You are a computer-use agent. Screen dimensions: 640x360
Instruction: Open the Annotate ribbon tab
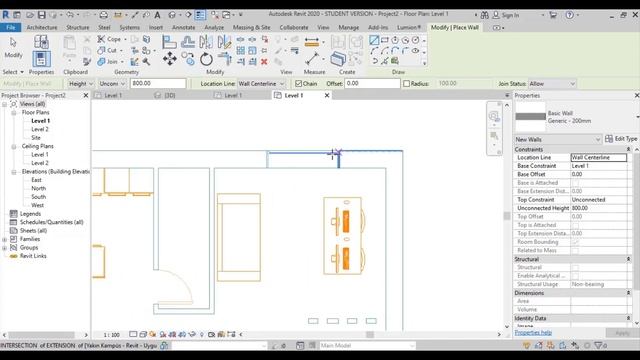[x=183, y=27]
